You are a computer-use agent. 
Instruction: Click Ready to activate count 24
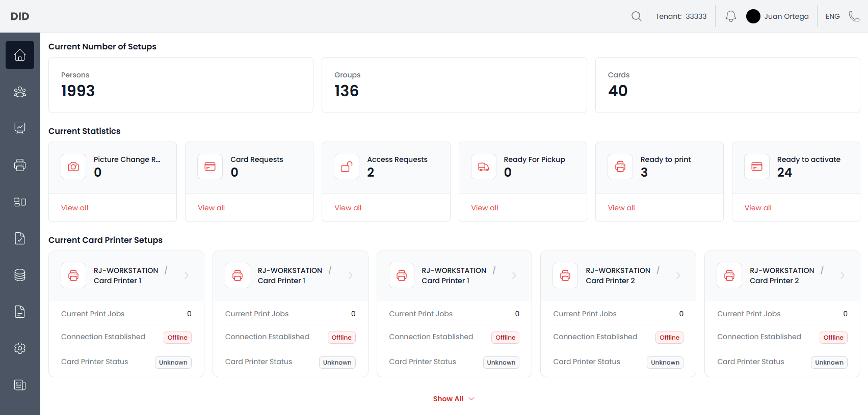[x=784, y=173]
